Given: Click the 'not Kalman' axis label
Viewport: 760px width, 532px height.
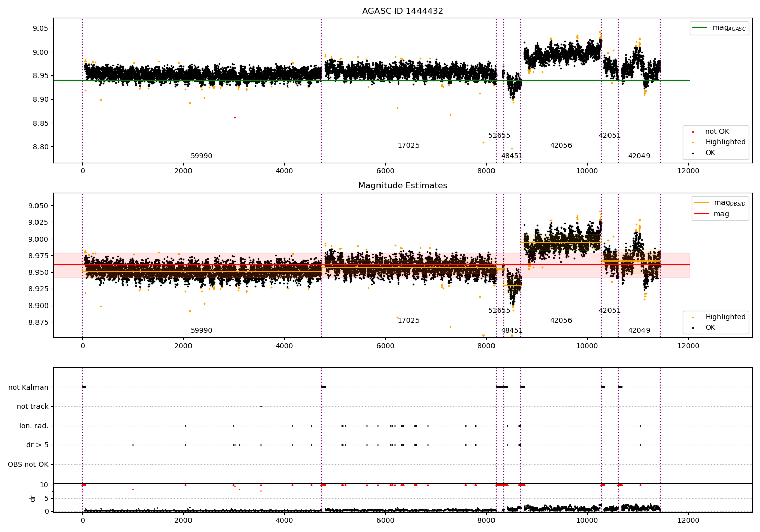Looking at the screenshot, I should (28, 388).
